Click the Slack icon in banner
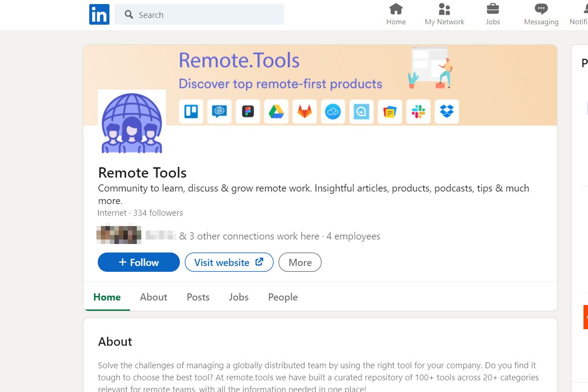 [x=418, y=112]
